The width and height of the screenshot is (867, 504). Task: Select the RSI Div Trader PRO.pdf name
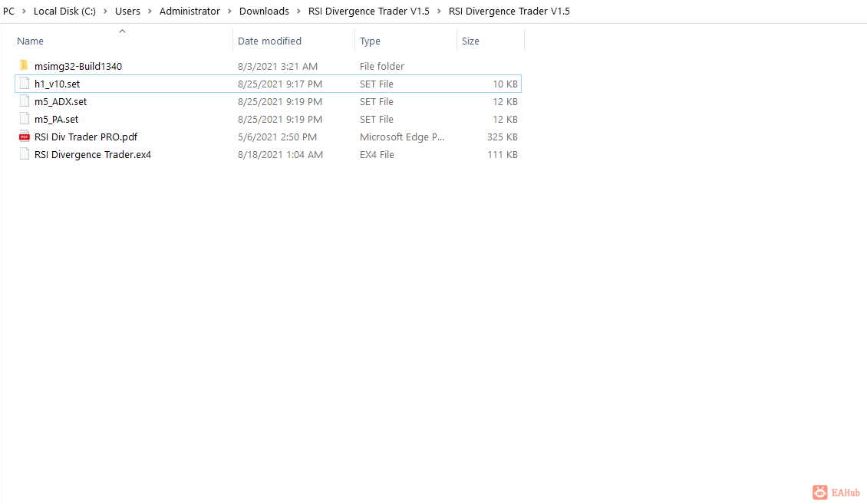pyautogui.click(x=86, y=137)
